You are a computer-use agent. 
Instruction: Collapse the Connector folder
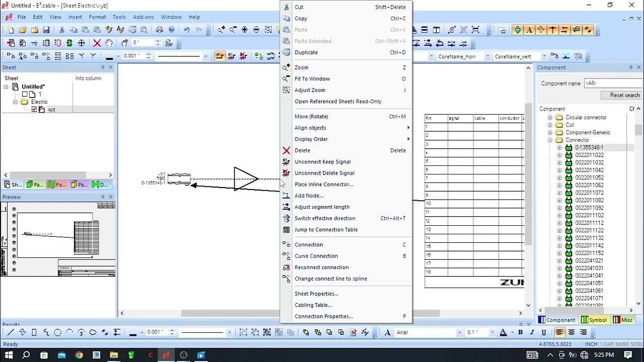coord(550,140)
